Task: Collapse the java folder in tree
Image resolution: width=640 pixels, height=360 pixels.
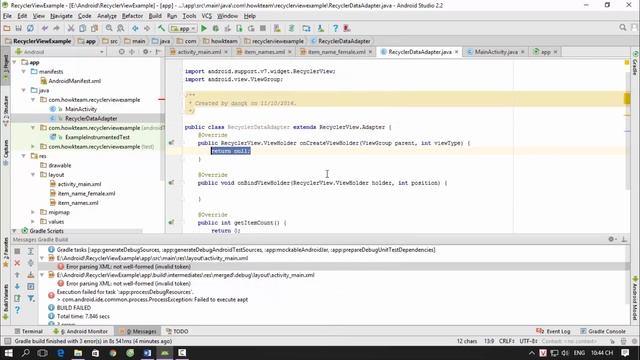Action: [x=24, y=90]
